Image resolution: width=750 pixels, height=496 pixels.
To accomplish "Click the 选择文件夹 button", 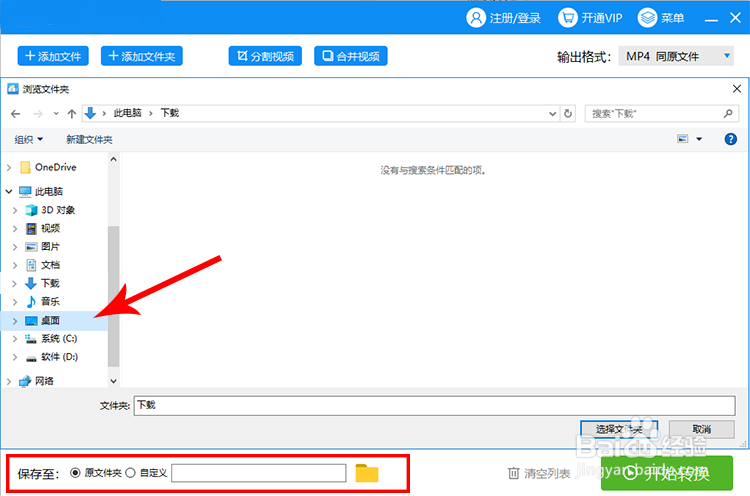I will [x=619, y=429].
